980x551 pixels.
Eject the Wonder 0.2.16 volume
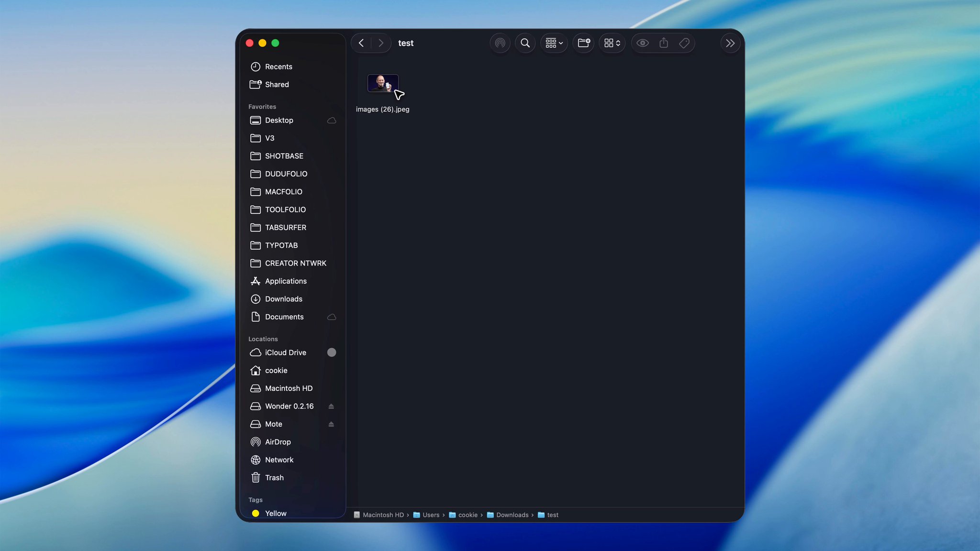pos(331,406)
